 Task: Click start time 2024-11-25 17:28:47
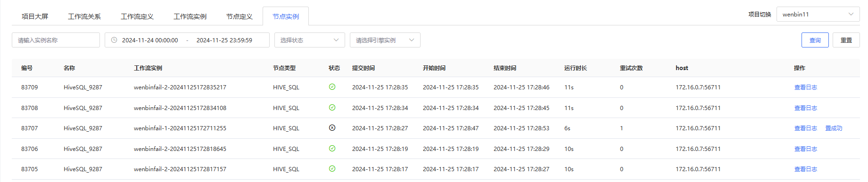pos(451,128)
